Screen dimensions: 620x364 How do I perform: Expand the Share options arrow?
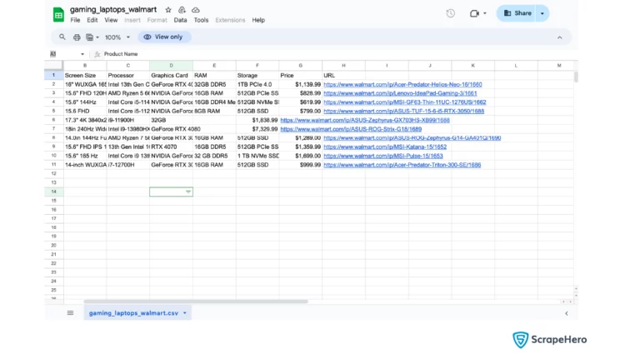(542, 13)
